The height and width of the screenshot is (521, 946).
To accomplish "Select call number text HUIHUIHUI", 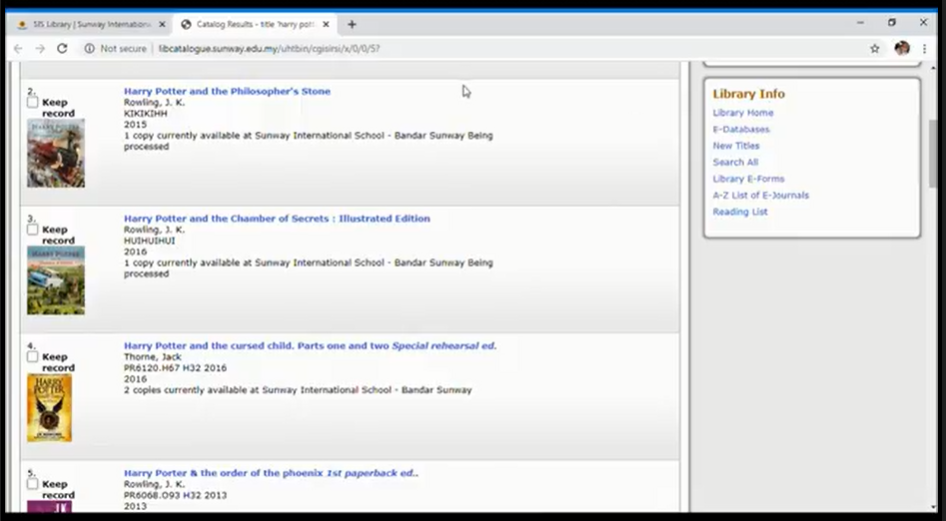I will [x=149, y=241].
